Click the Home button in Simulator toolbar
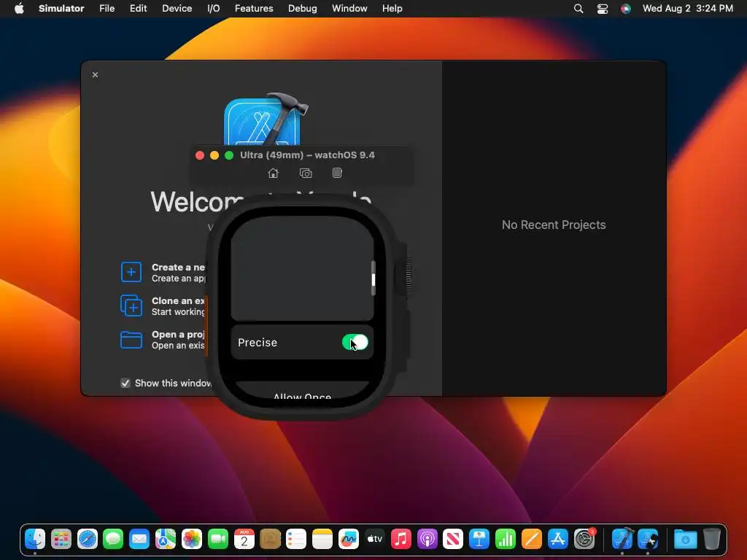Screen dimensions: 747x560 273,174
